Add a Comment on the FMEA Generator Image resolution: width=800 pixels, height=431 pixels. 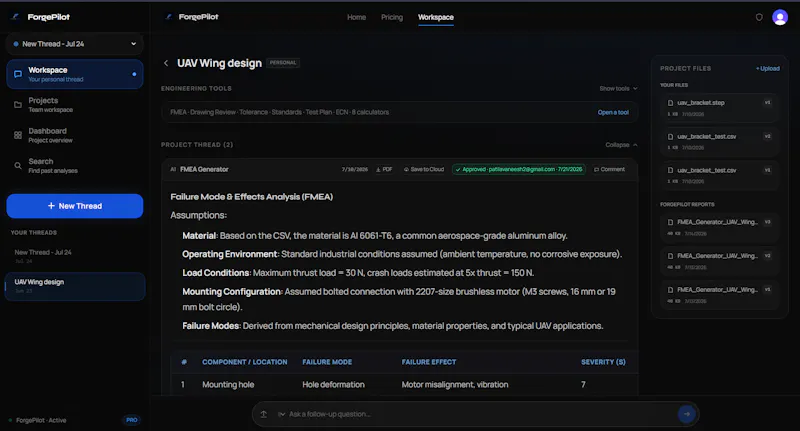tap(609, 169)
